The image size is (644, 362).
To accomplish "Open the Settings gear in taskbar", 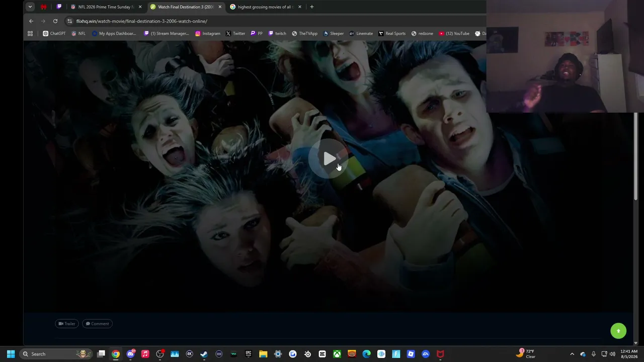I will (278, 354).
